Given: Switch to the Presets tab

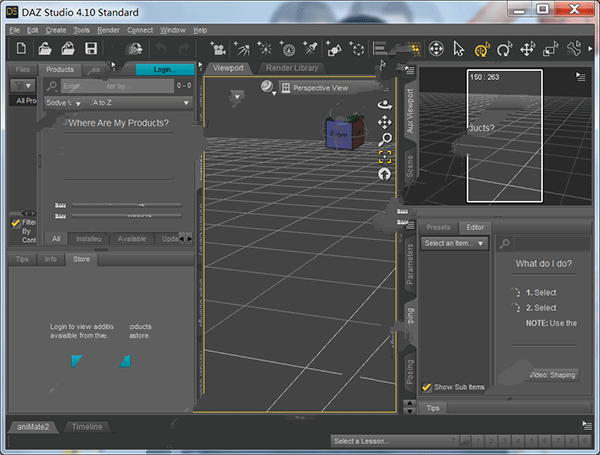Looking at the screenshot, I should click(438, 227).
